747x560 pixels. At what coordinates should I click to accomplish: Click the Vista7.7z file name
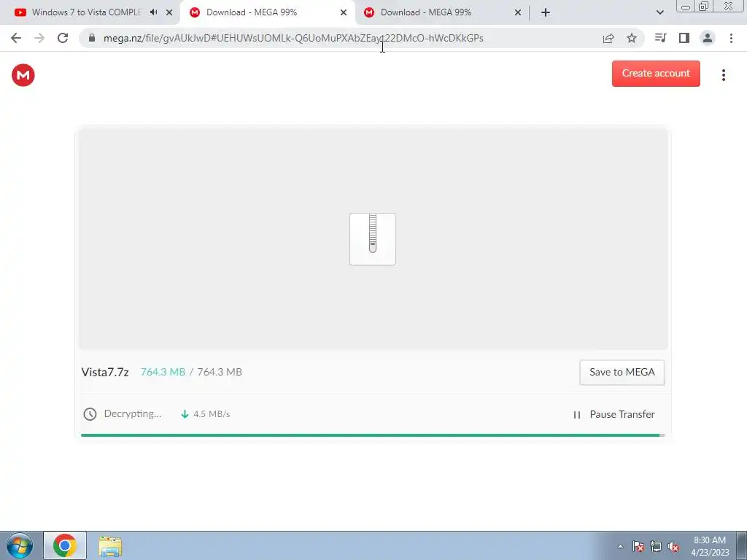tap(105, 372)
